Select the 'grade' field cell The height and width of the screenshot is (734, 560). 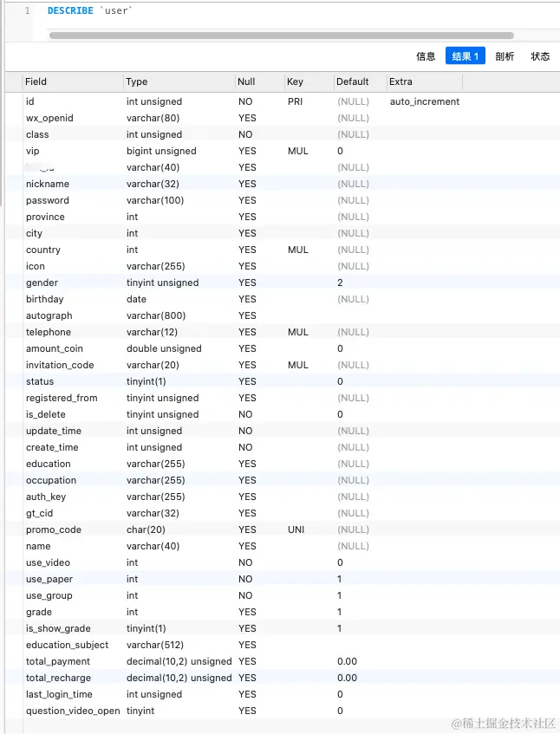(39, 612)
